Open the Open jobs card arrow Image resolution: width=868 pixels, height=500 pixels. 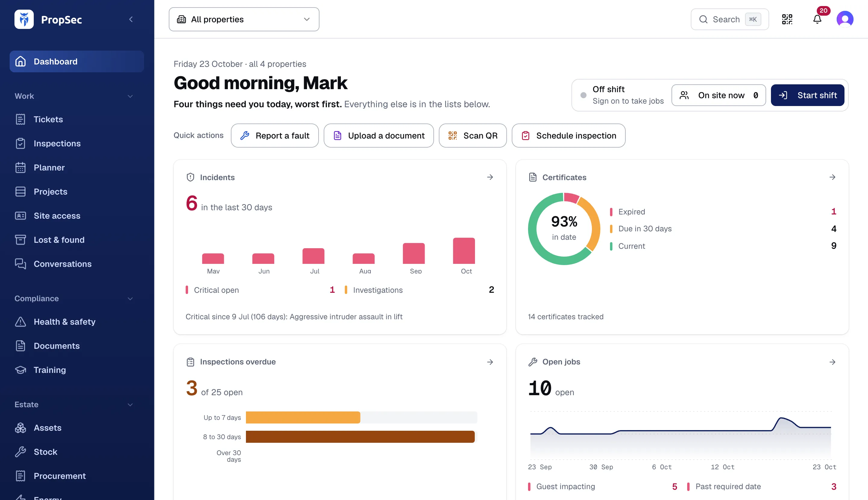pyautogui.click(x=832, y=362)
